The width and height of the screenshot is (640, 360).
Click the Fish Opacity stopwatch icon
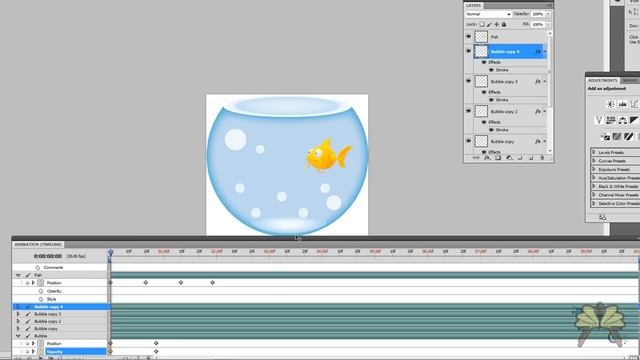[x=41, y=291]
